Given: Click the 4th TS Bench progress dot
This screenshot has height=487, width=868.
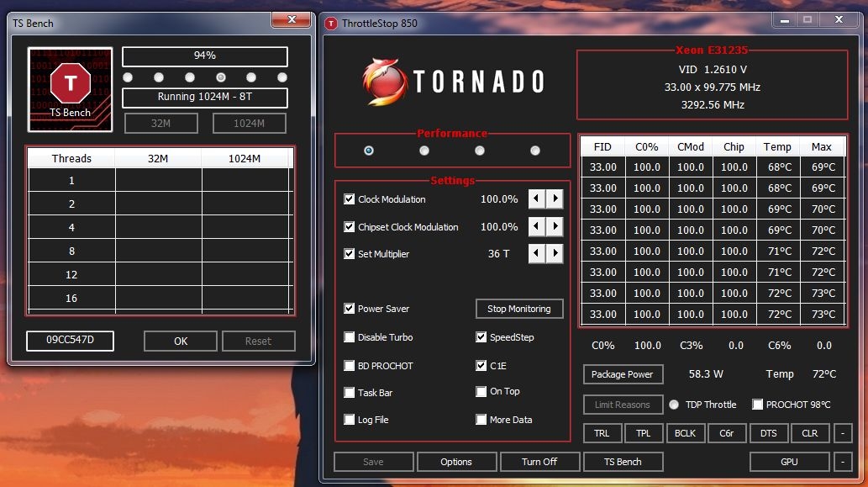Looking at the screenshot, I should 221,77.
